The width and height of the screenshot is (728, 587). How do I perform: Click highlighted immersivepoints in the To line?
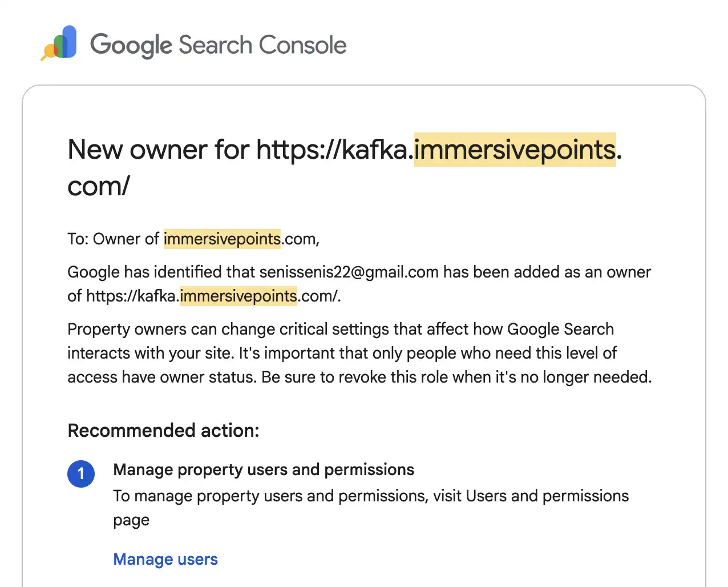click(222, 239)
